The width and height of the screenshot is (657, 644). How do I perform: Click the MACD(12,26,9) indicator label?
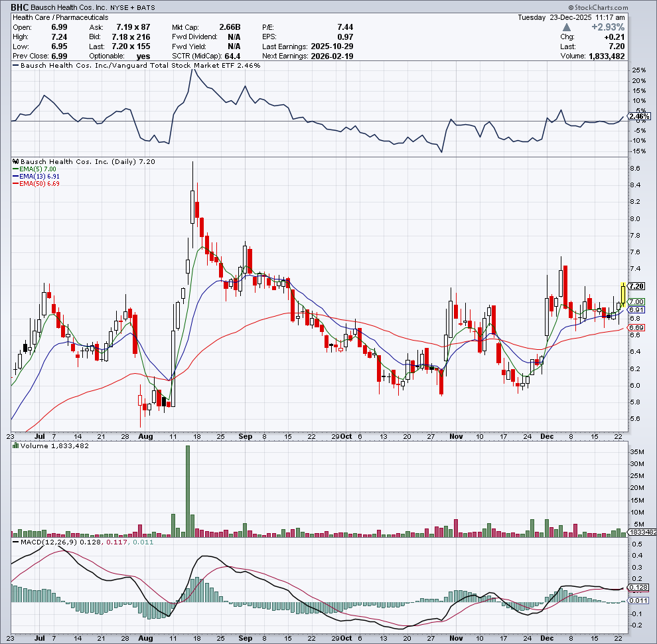tap(48, 542)
